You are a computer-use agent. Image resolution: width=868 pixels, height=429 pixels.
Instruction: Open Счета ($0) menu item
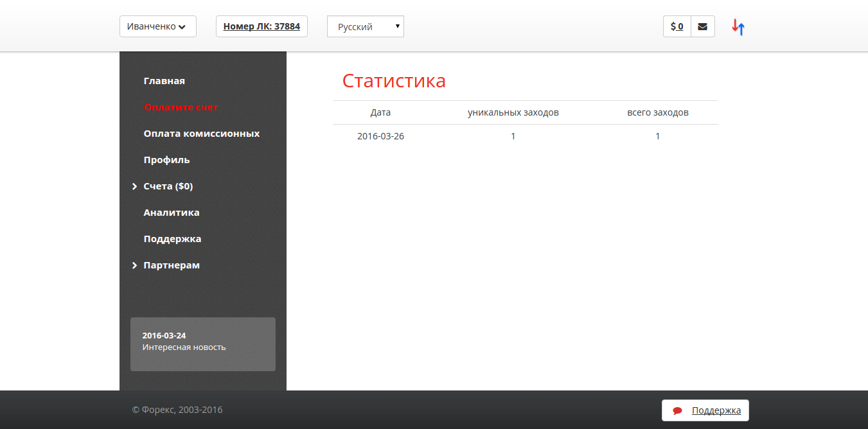168,186
